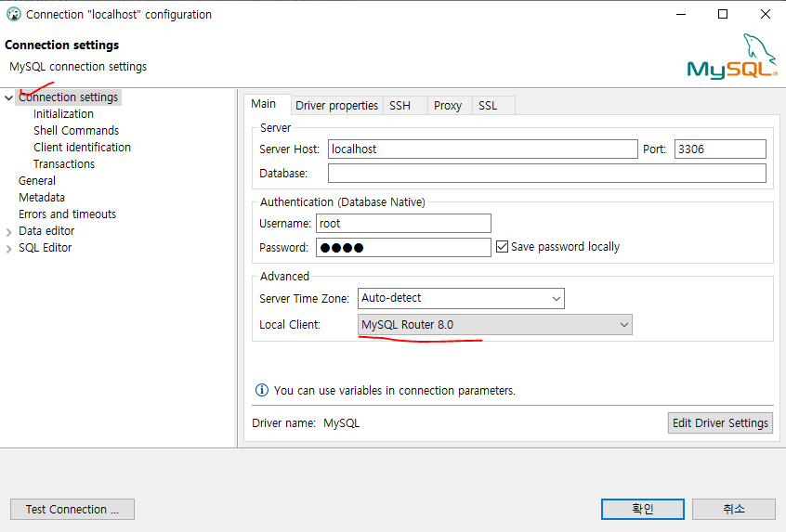This screenshot has width=786, height=532.
Task: Toggle Save password locally checkbox
Action: [x=502, y=246]
